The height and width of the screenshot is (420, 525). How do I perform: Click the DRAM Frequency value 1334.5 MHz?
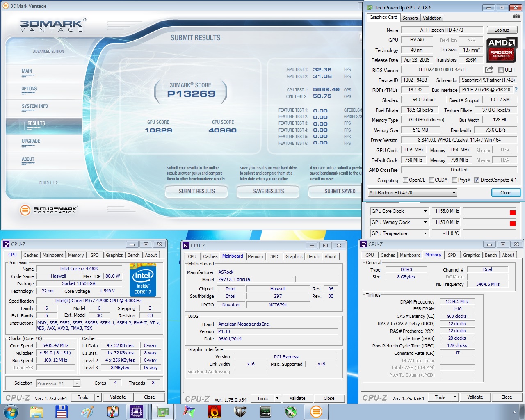click(x=457, y=301)
